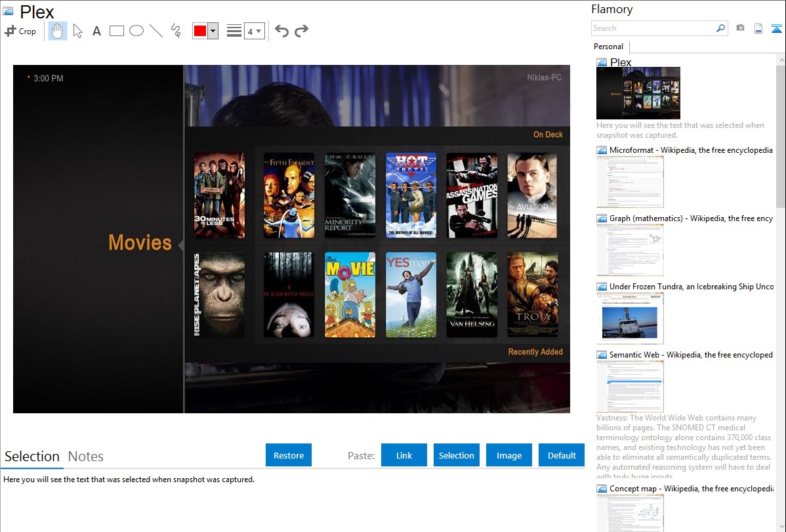Click the Concept map - Wikipedia title

pos(691,488)
